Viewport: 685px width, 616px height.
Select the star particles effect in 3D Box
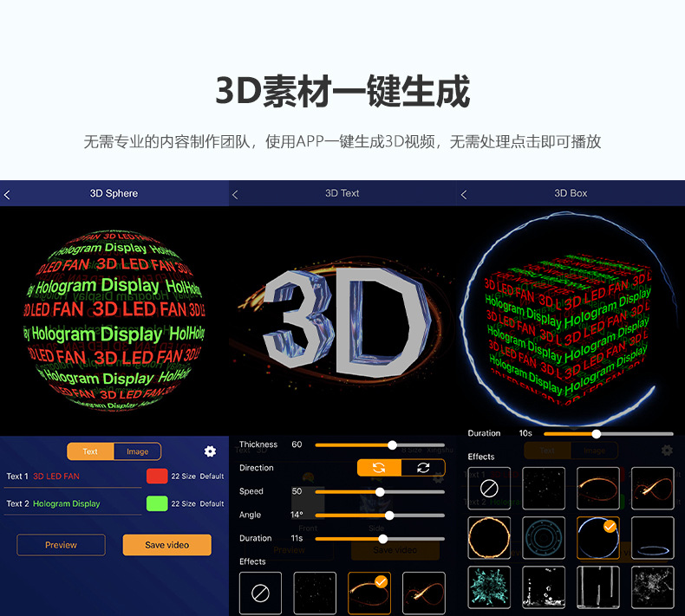tap(544, 488)
